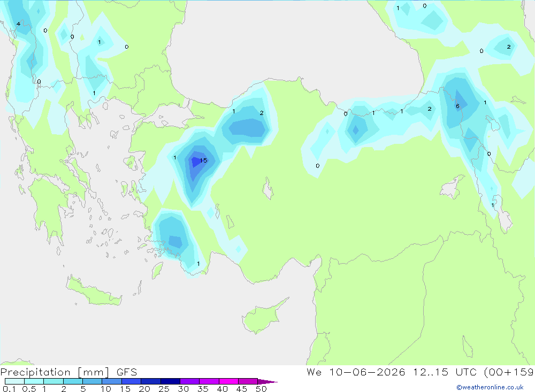Pick the 15–20 mm blue legend swatch
Viewport: 535px width, 392px height.
131,381
